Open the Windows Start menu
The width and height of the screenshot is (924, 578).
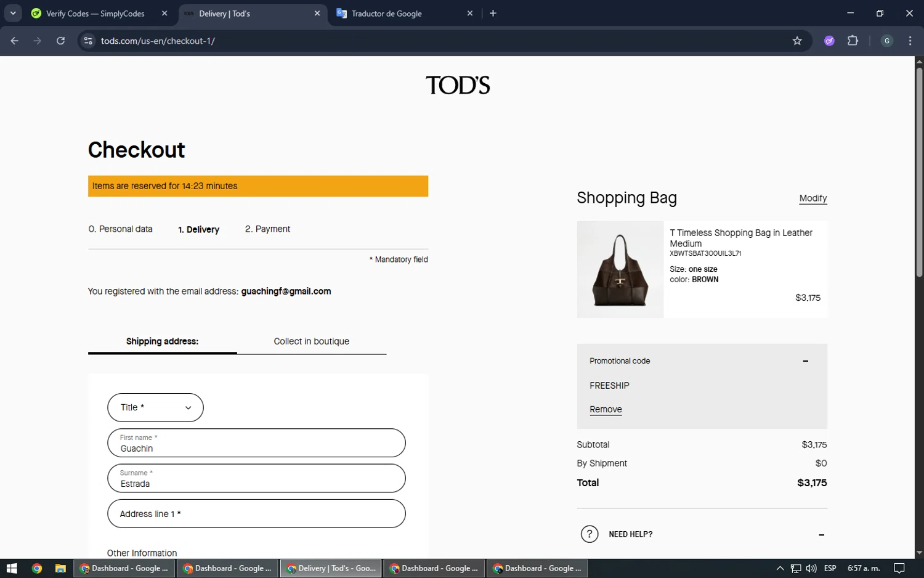[12, 568]
